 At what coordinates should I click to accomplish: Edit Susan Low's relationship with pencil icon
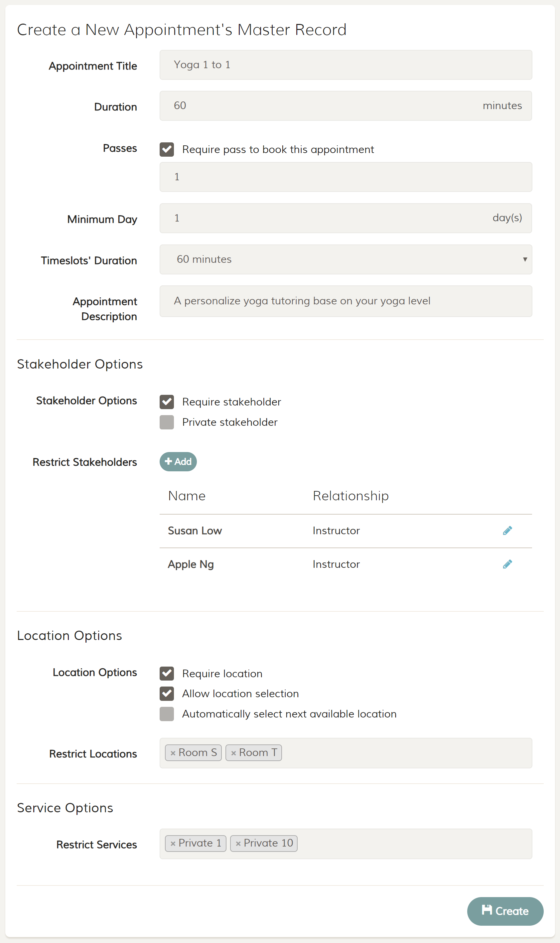pos(507,530)
